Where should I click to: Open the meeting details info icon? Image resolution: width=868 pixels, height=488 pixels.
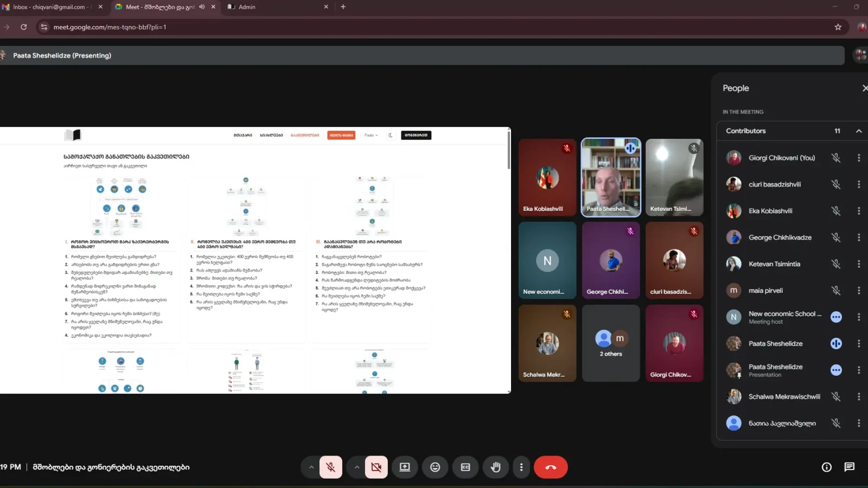click(x=826, y=467)
